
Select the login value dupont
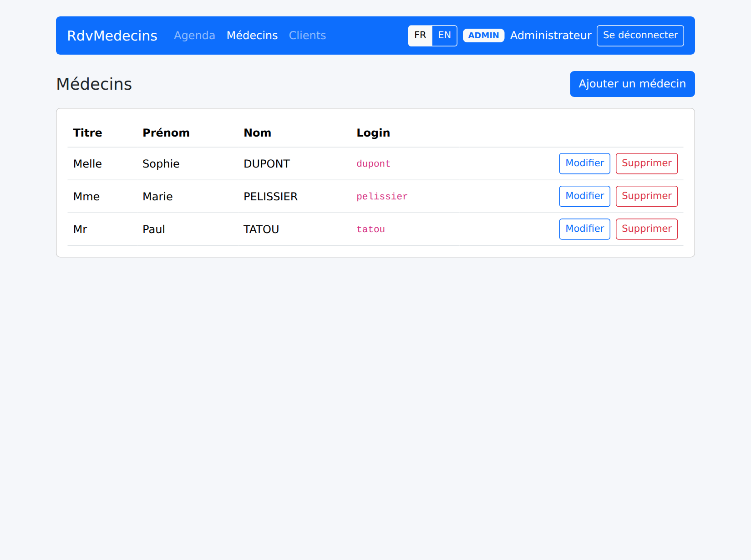(374, 164)
